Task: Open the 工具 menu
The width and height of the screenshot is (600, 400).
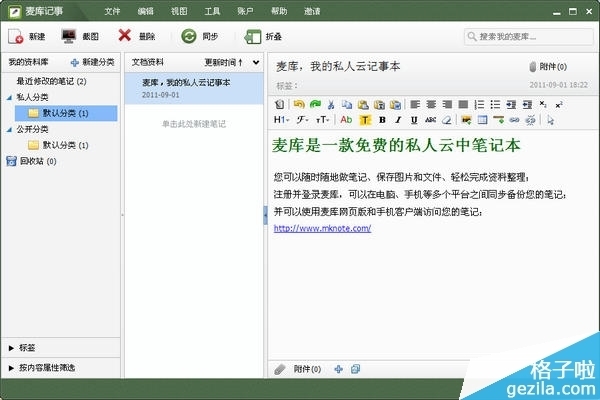Action: [x=212, y=11]
